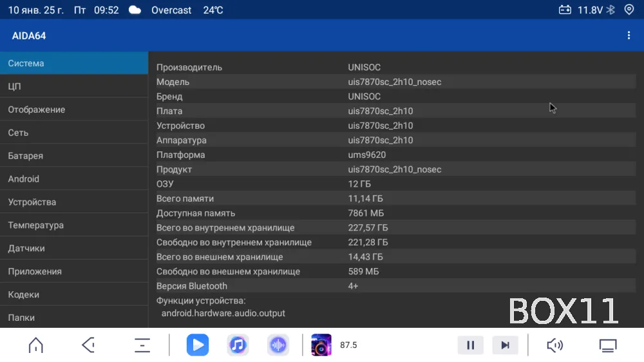The height and width of the screenshot is (362, 644).
Task: Select the Устройство row
Action: (x=396, y=126)
